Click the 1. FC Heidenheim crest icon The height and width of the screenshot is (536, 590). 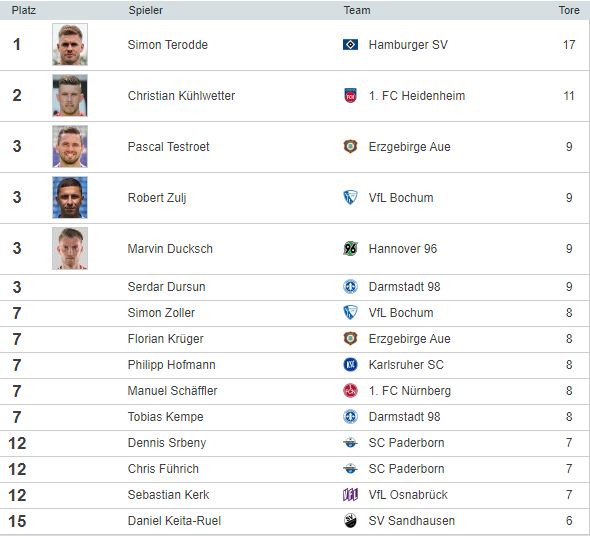coord(350,96)
